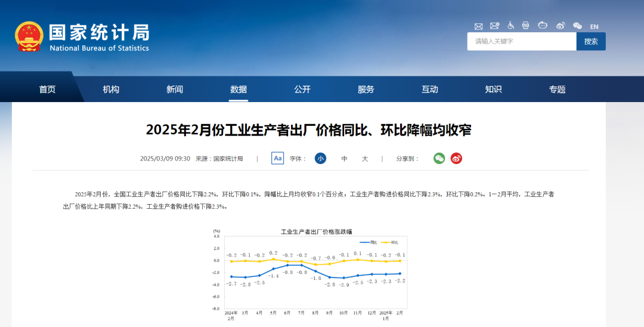The width and height of the screenshot is (644, 327).
Task: Click the -2.9 data label in chart
Action: [344, 285]
